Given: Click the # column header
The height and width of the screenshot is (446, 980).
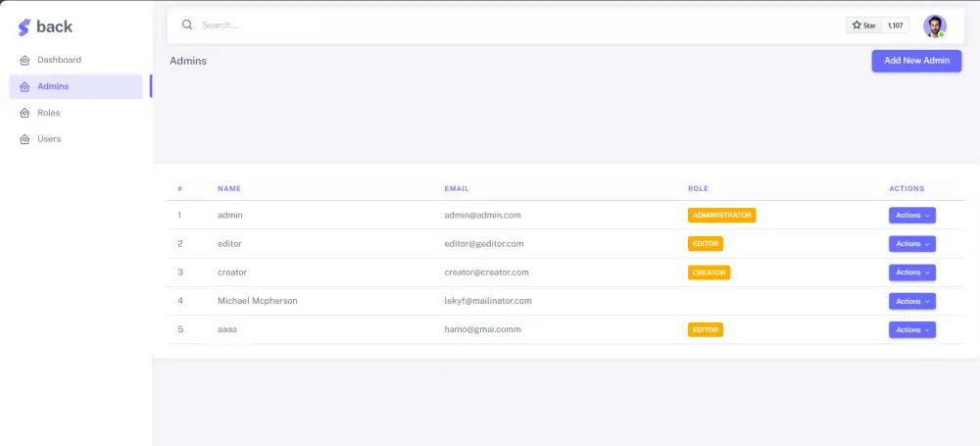Looking at the screenshot, I should tap(180, 188).
